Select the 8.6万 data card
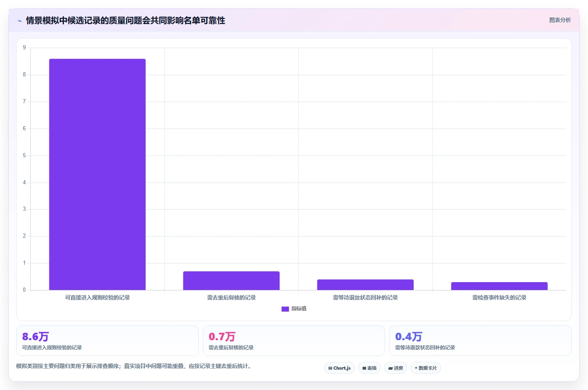 [107, 341]
